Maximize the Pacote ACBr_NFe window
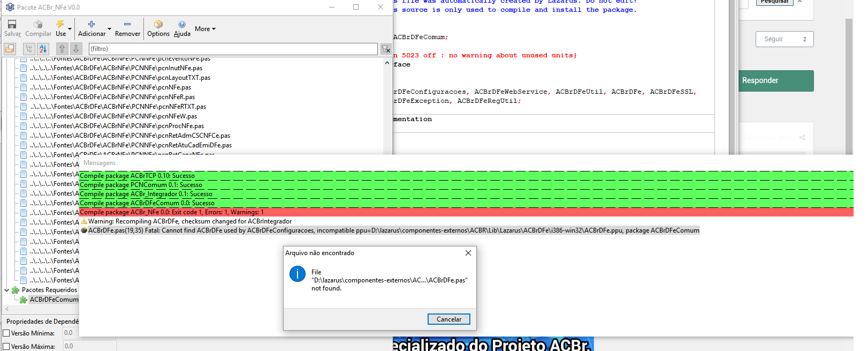Image resolution: width=868 pixels, height=351 pixels. (356, 7)
